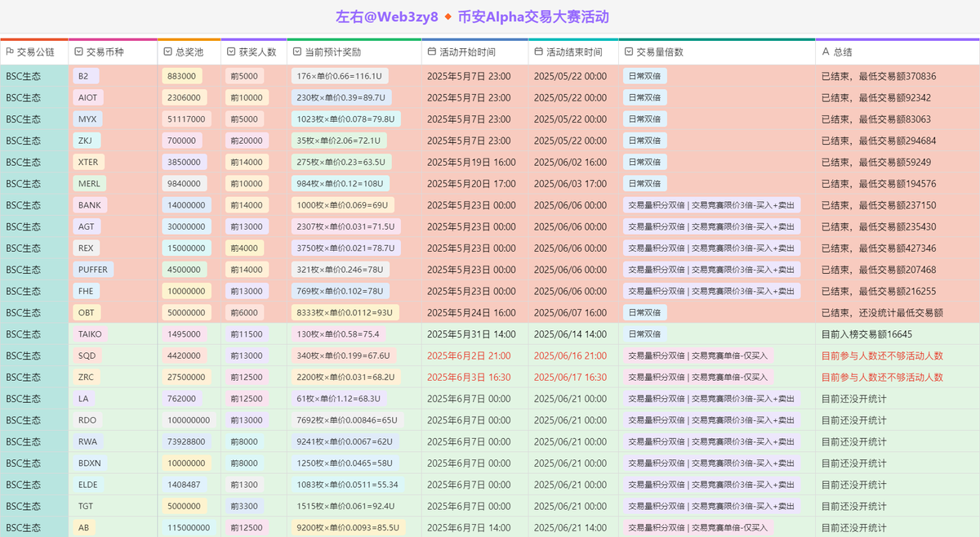Click the 前4000 winners tag
Screen dimensions: 980x537
tap(244, 248)
